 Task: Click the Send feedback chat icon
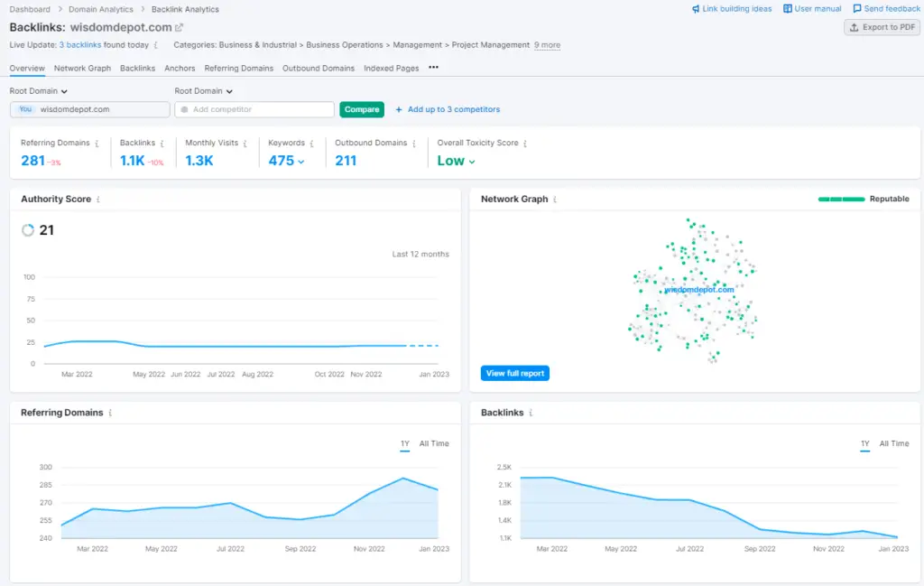tap(857, 9)
